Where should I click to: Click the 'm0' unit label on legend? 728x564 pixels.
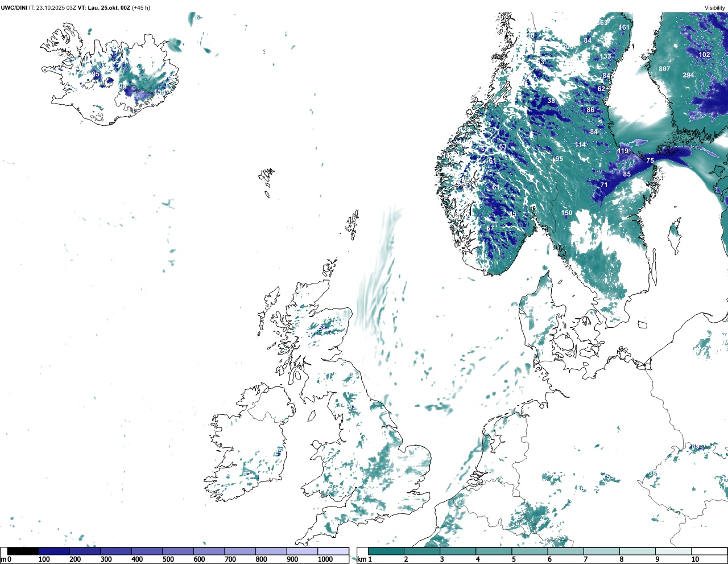point(6,559)
